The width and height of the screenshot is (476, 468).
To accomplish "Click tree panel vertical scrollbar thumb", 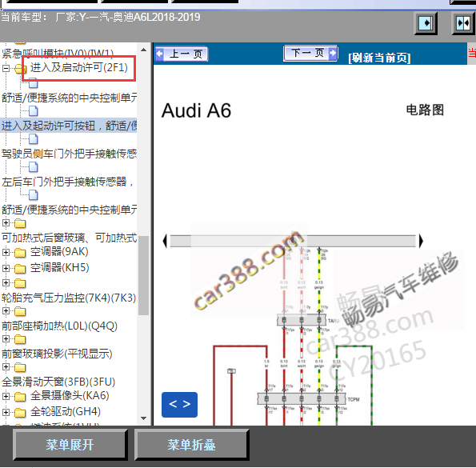I will point(143,276).
